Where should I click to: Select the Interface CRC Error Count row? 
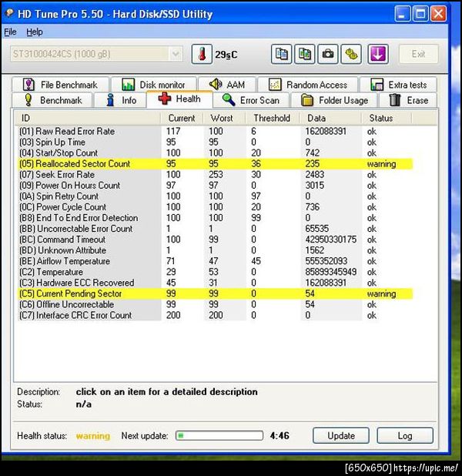(215, 315)
